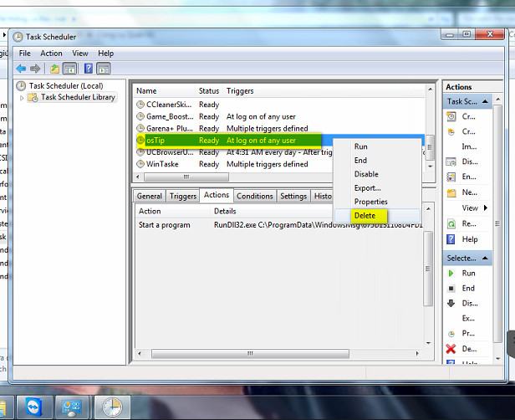The width and height of the screenshot is (515, 420).
Task: Click the Forward arrow toolbar icon
Action: tap(36, 69)
